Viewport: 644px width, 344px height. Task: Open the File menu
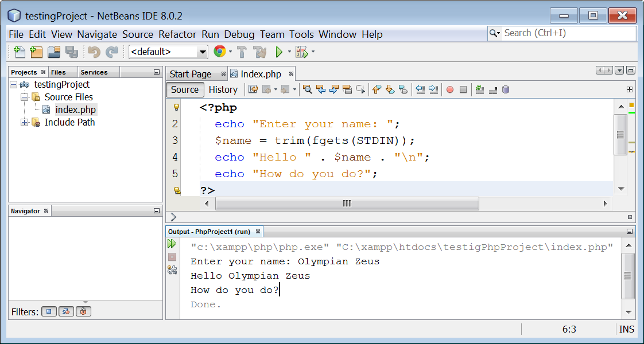[x=16, y=34]
